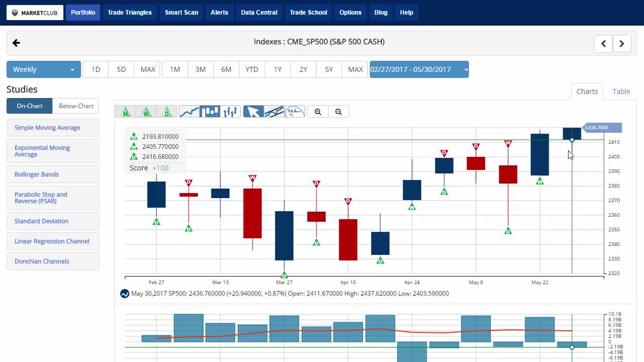Set period to 3M
This screenshot has width=644, height=362.
(x=201, y=69)
